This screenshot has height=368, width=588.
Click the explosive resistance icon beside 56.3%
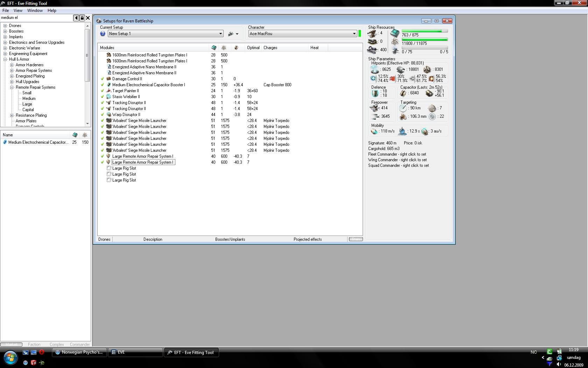coord(432,78)
